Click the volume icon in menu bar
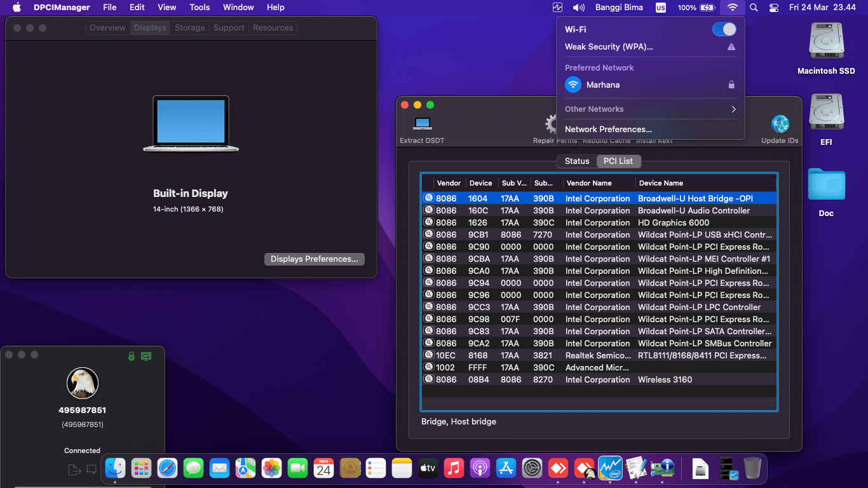Viewport: 868px width, 488px height. pyautogui.click(x=578, y=8)
